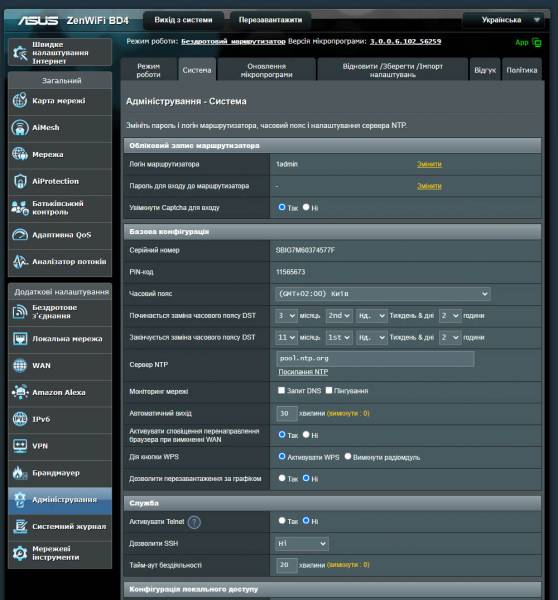Switch to Оновлення мікропрограми tab
Screen dimensions: 558x600
click(x=266, y=70)
